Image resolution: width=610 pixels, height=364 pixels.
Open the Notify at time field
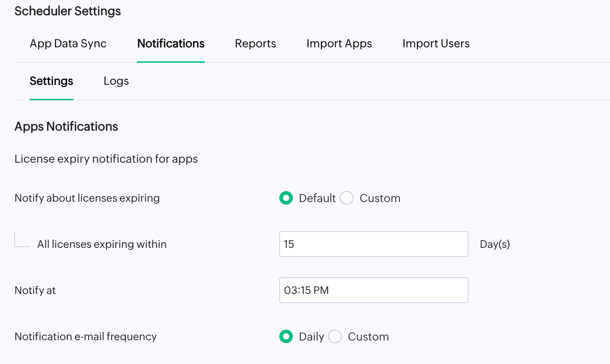374,290
